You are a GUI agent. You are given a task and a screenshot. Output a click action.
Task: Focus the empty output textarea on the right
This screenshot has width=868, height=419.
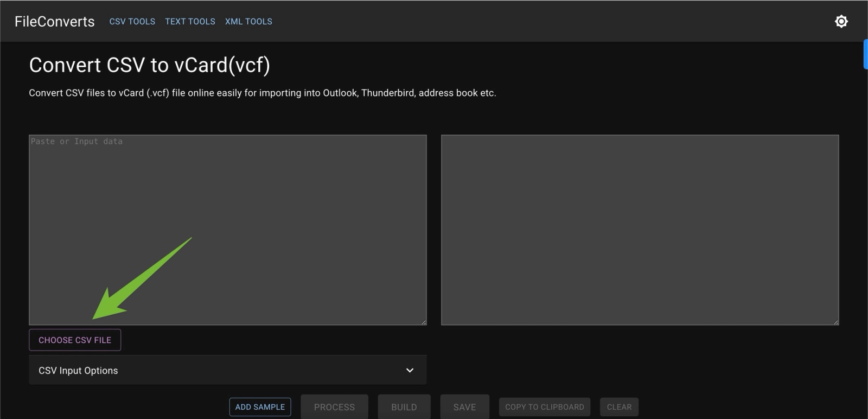(x=640, y=230)
